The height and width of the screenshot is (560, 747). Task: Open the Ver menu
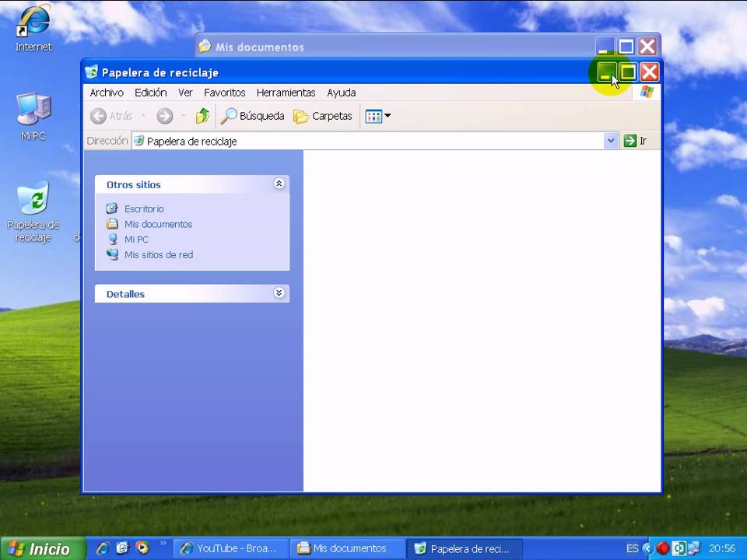point(185,93)
